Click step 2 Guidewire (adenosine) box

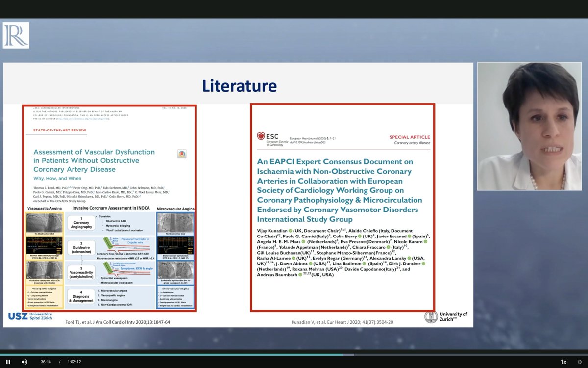tap(81, 247)
